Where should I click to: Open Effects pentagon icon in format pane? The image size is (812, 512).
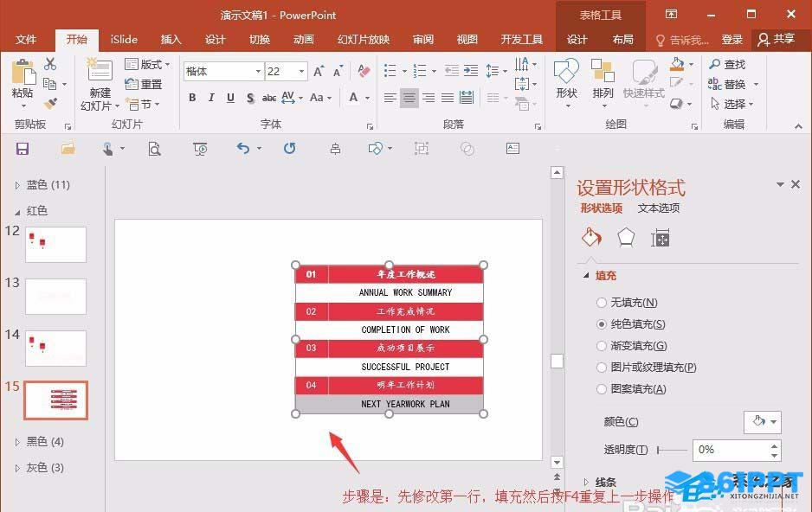(626, 237)
